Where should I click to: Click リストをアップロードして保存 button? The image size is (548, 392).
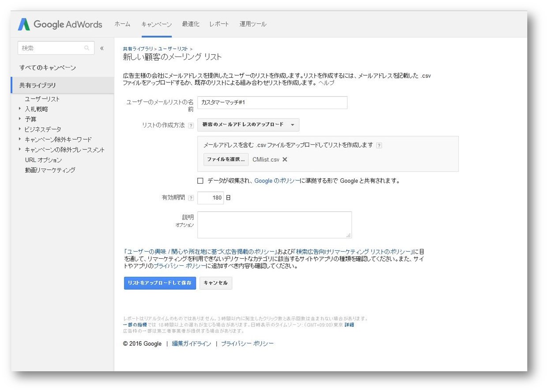click(160, 283)
